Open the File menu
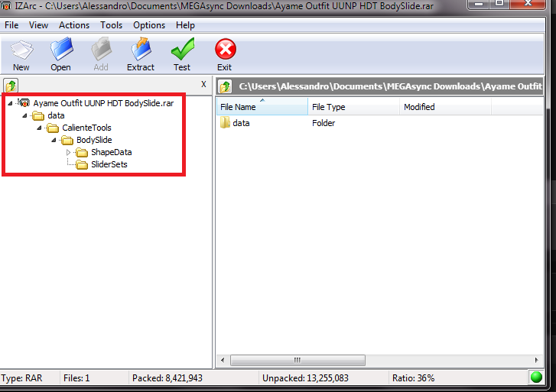This screenshot has width=556, height=392. pos(11,25)
